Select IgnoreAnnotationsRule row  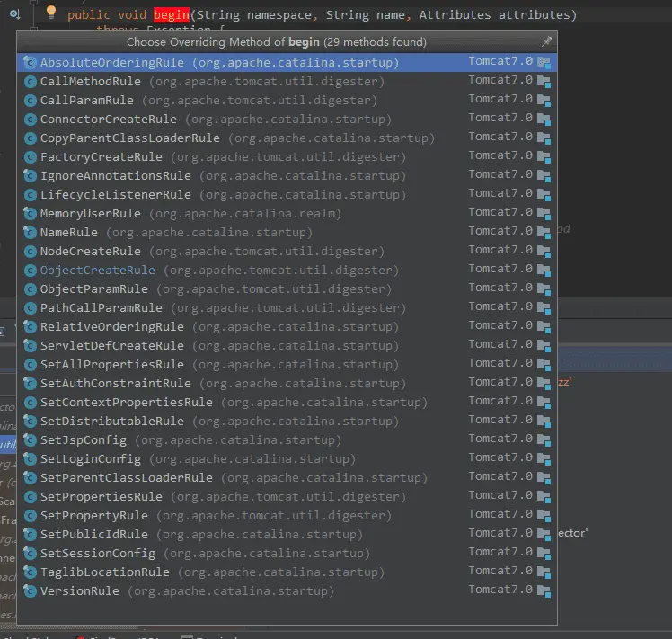pyautogui.click(x=287, y=175)
